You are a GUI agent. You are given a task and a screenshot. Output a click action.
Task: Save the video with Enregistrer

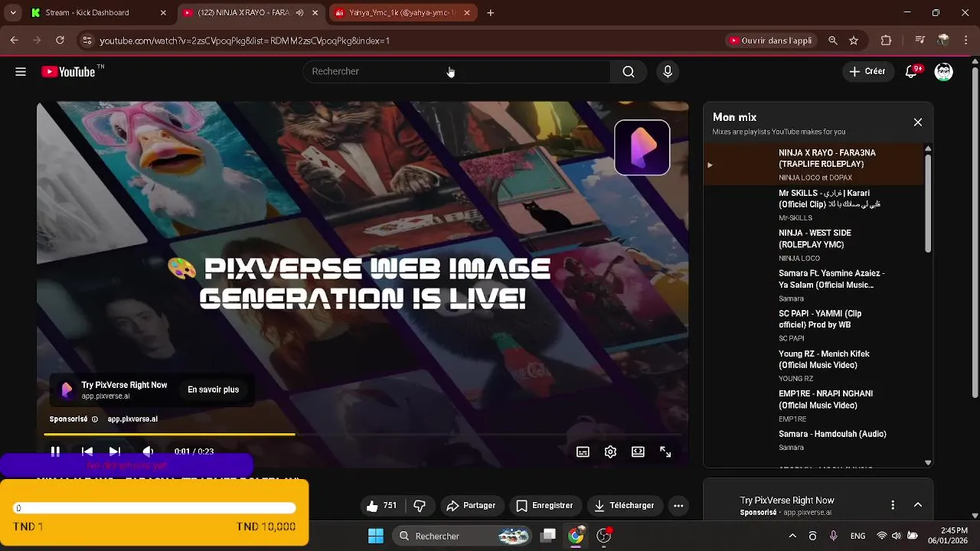point(545,506)
